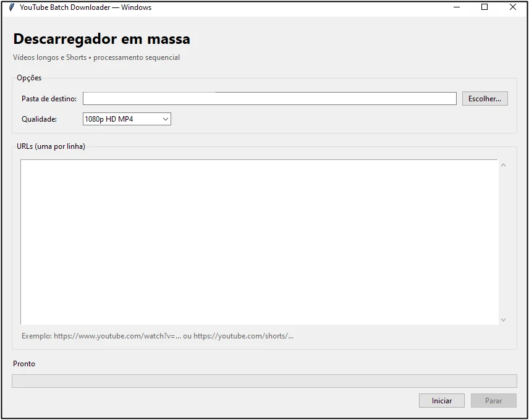
Task: Click the feather app icon in title bar
Action: click(x=12, y=7)
